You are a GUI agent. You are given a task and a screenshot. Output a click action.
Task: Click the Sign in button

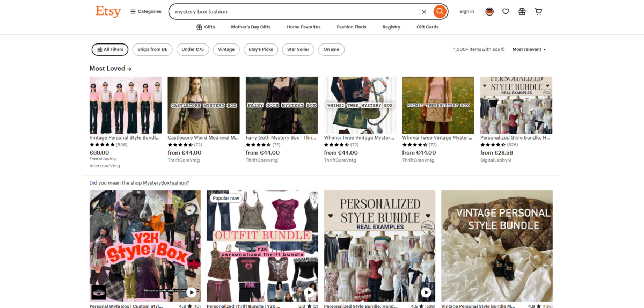coord(466,11)
